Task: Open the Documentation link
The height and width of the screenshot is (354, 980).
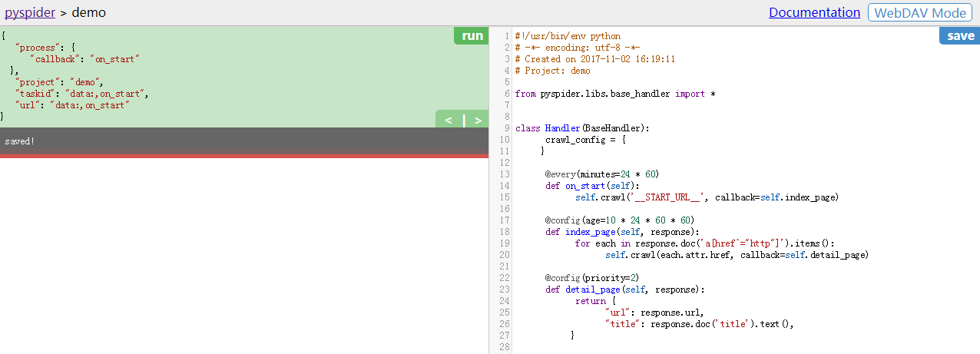Action: pyautogui.click(x=814, y=12)
